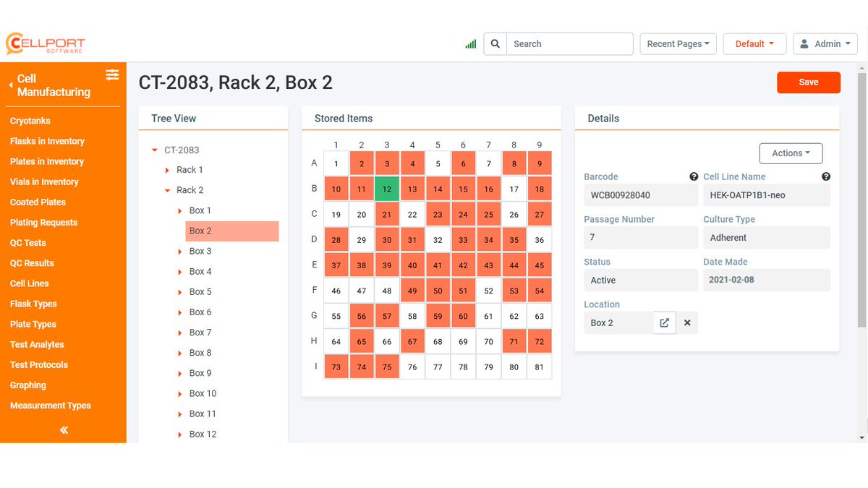Click the help icon next to Cell Line Name
The width and height of the screenshot is (868, 488).
click(x=826, y=176)
